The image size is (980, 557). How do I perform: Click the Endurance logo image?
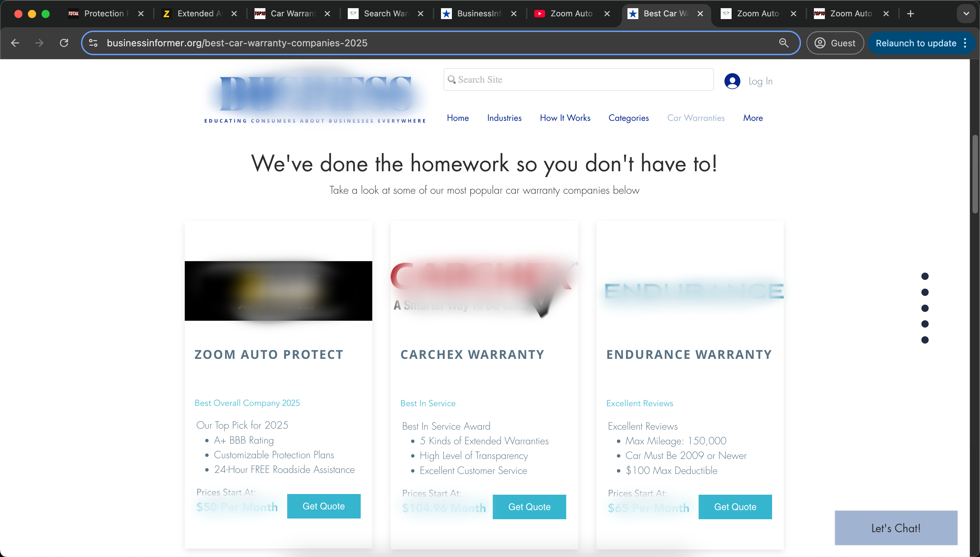[694, 291]
